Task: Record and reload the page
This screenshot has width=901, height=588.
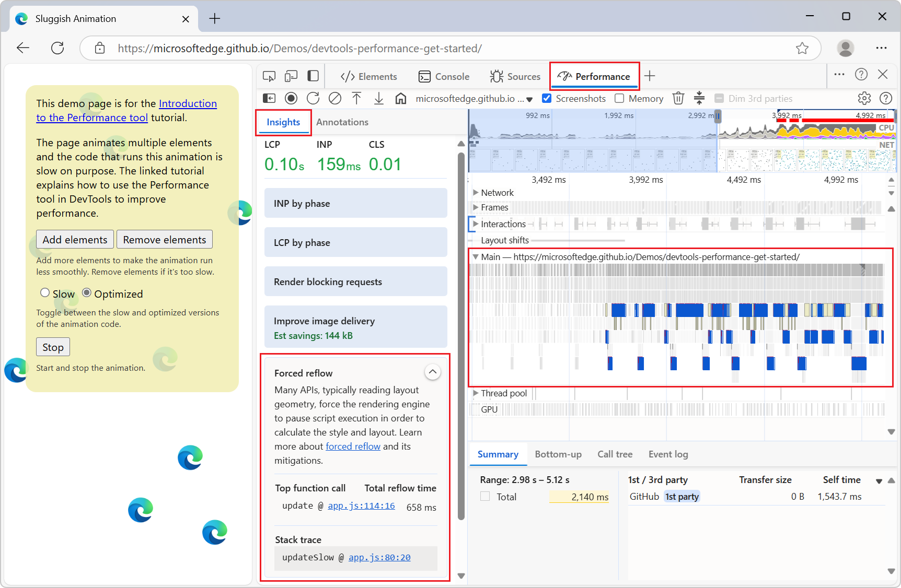Action: 313,98
